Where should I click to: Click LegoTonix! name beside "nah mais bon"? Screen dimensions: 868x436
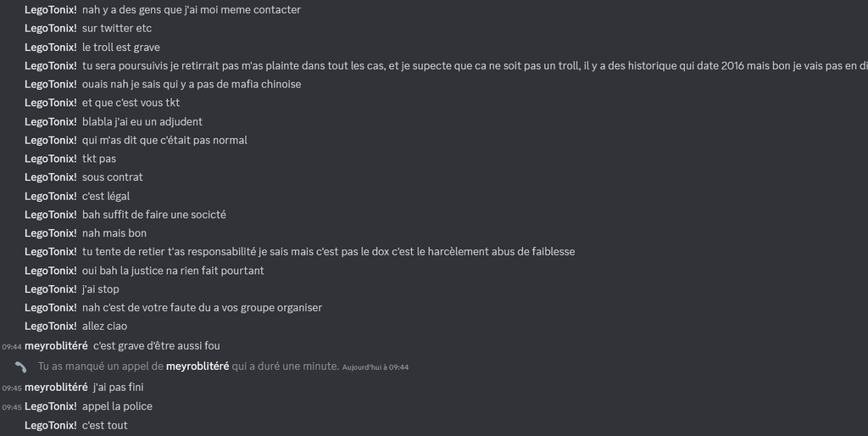(x=50, y=233)
